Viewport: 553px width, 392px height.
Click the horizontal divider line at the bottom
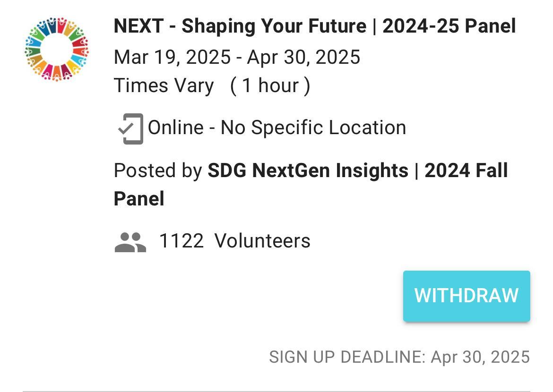point(276,391)
